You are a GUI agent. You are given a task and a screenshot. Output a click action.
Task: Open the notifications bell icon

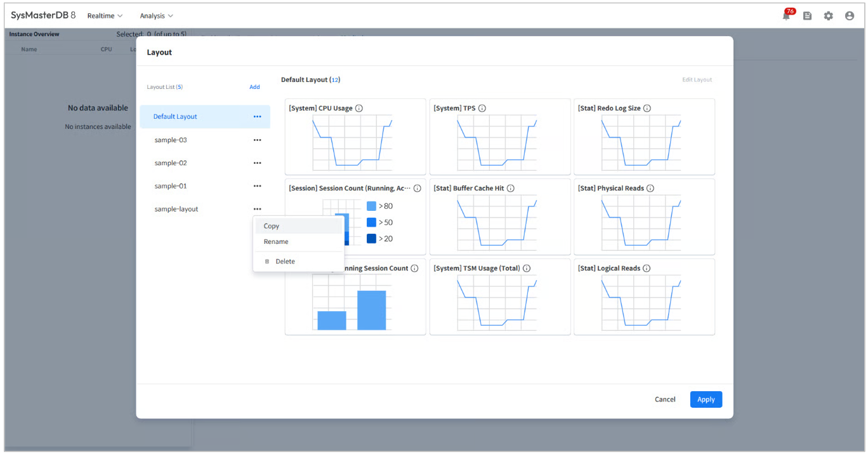787,16
